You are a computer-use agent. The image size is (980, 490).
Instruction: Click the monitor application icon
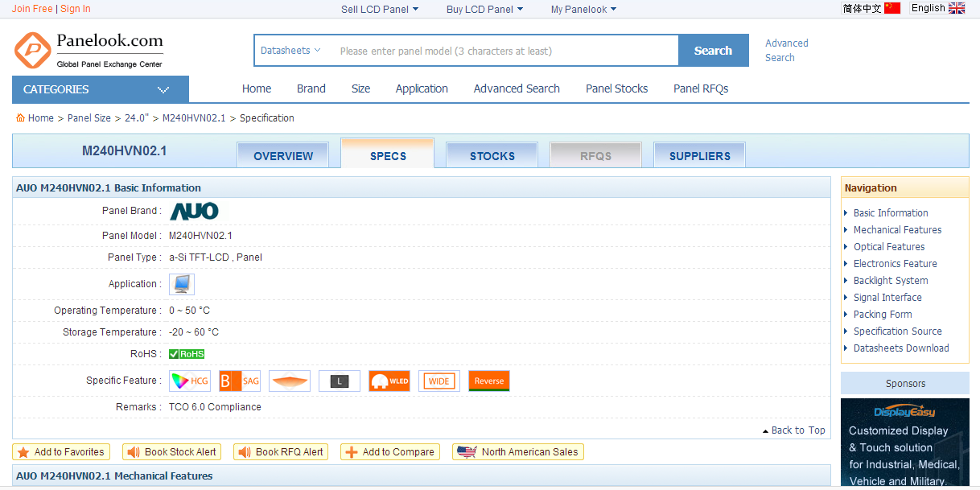pyautogui.click(x=182, y=284)
